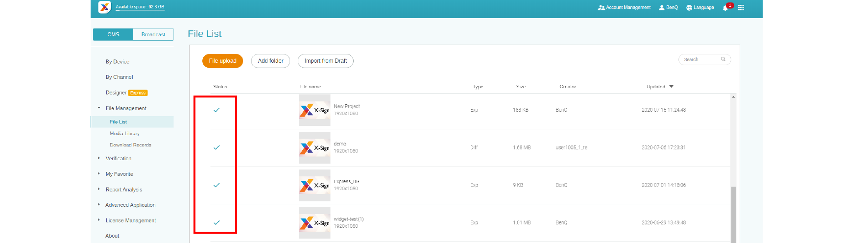
Task: Open the apps grid menu
Action: (741, 8)
